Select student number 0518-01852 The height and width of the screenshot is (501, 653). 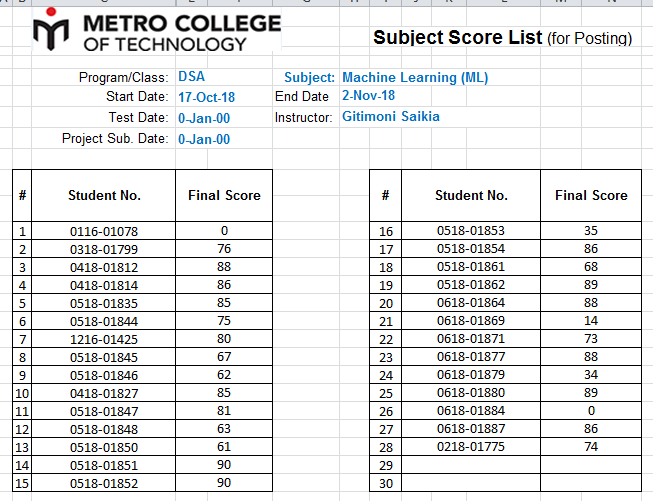click(104, 483)
